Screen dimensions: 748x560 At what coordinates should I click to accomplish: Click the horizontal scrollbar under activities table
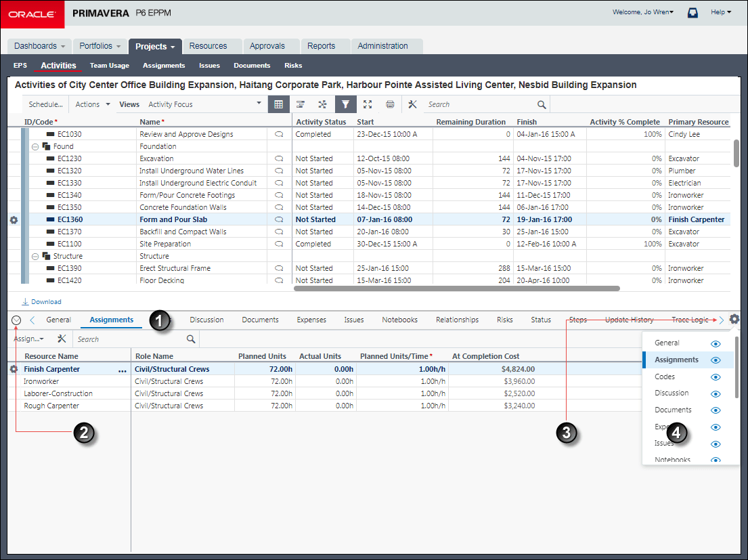pos(457,288)
